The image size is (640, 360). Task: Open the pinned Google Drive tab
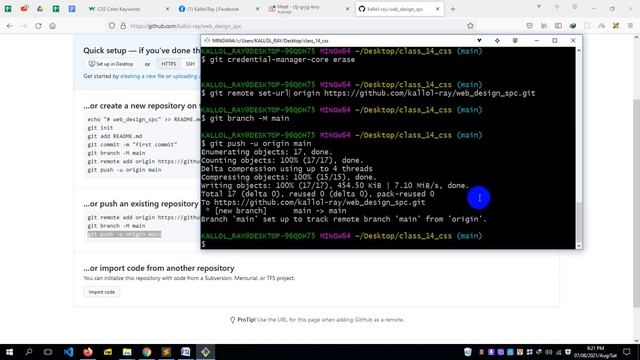(40, 9)
